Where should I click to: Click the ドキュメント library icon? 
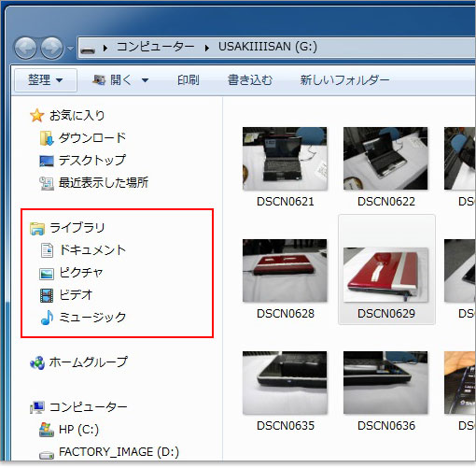[x=47, y=250]
